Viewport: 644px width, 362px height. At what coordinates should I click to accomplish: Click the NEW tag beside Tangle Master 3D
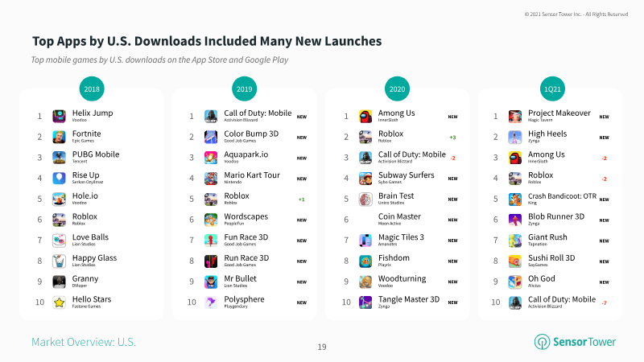tap(453, 302)
